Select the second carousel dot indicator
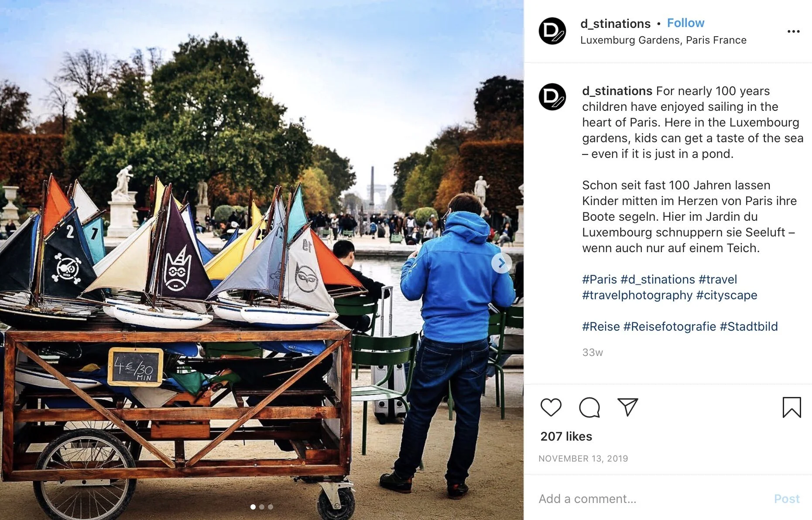Viewport: 812px width, 520px height. click(262, 507)
